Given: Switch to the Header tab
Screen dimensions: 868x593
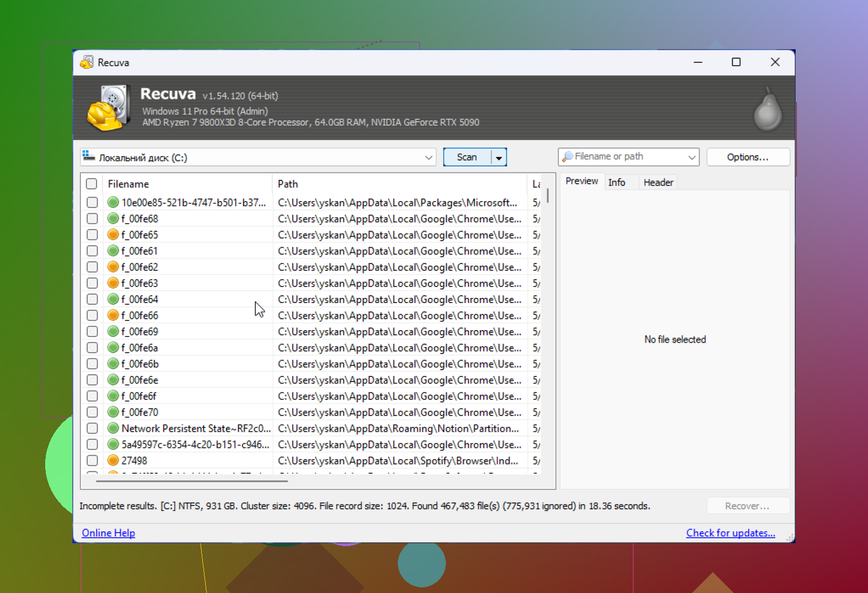Looking at the screenshot, I should [658, 182].
